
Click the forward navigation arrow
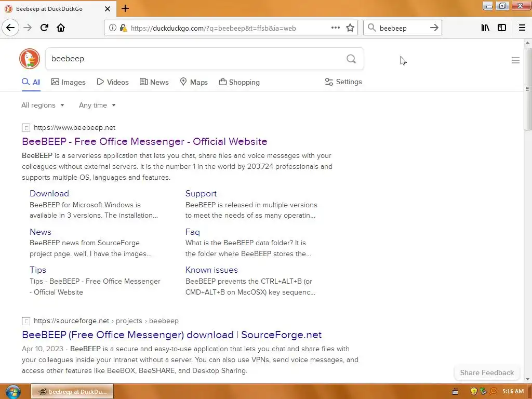click(x=28, y=28)
